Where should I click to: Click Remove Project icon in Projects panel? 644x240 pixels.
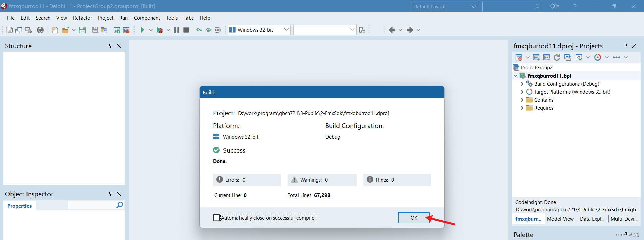pyautogui.click(x=547, y=57)
